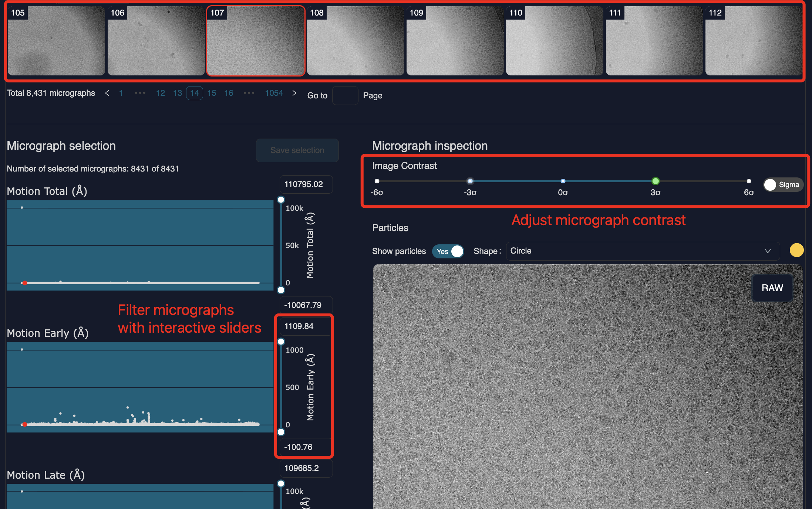This screenshot has height=509, width=812.
Task: Click Motion Total upper limit field 110795.02
Action: 306,184
